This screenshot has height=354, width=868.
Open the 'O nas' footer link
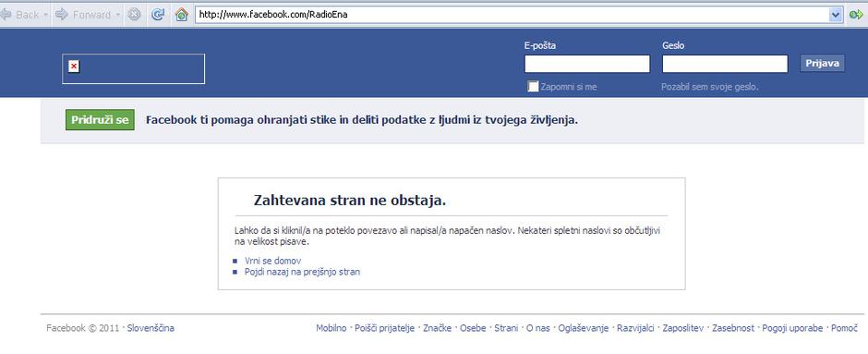pos(538,328)
